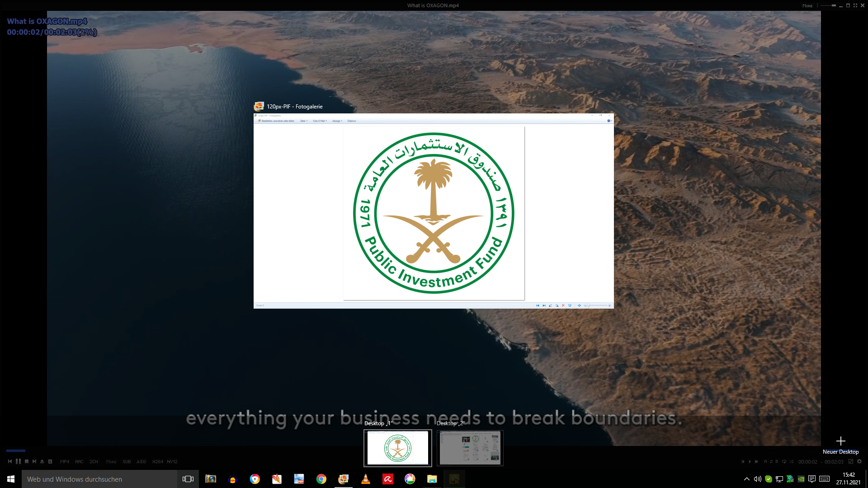The width and height of the screenshot is (868, 488).
Task: Switch to the Desktop 1 thumbnail
Action: coord(398,448)
